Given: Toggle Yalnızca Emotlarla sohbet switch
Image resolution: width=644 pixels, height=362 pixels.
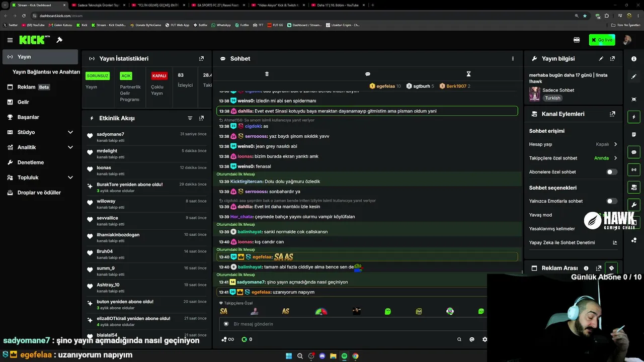Looking at the screenshot, I should [x=611, y=201].
